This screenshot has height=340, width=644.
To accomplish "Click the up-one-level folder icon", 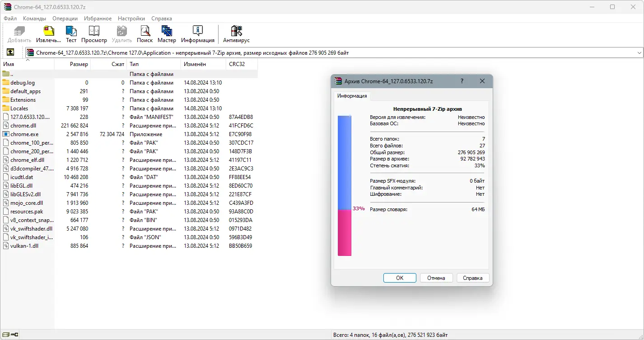I will click(10, 52).
